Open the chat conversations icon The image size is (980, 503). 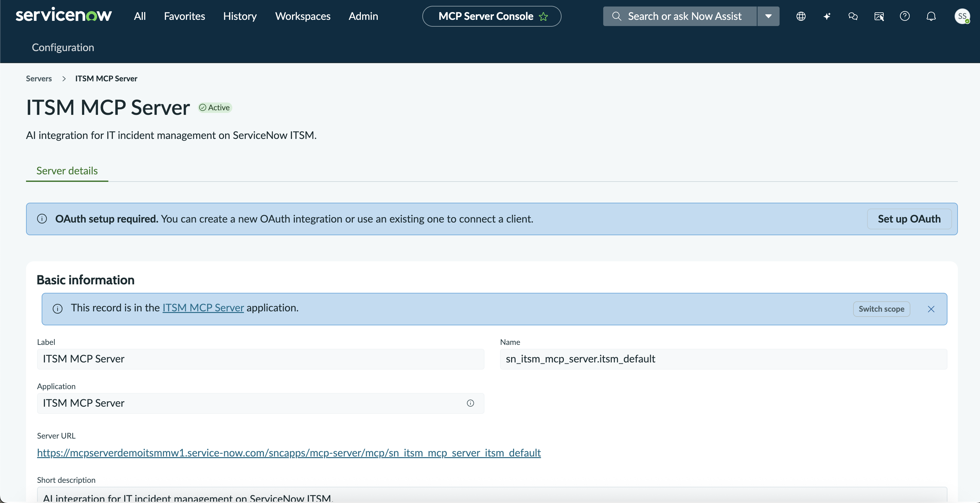(x=853, y=16)
